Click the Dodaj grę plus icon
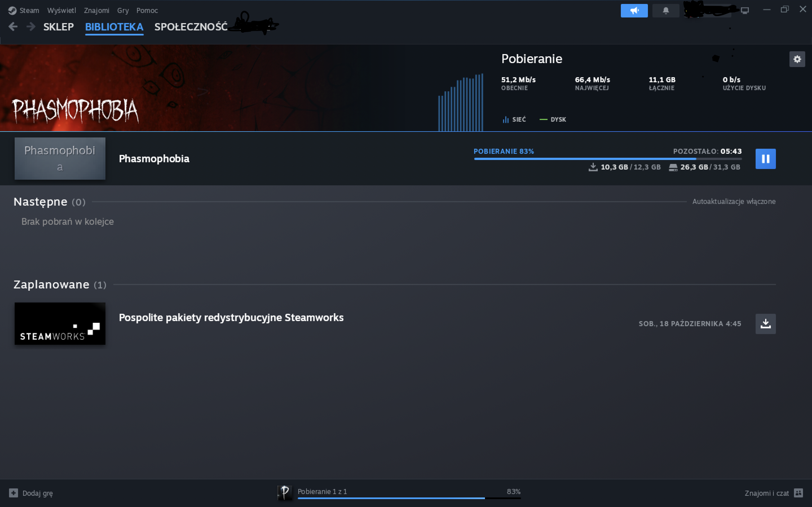This screenshot has width=812, height=507. click(14, 493)
